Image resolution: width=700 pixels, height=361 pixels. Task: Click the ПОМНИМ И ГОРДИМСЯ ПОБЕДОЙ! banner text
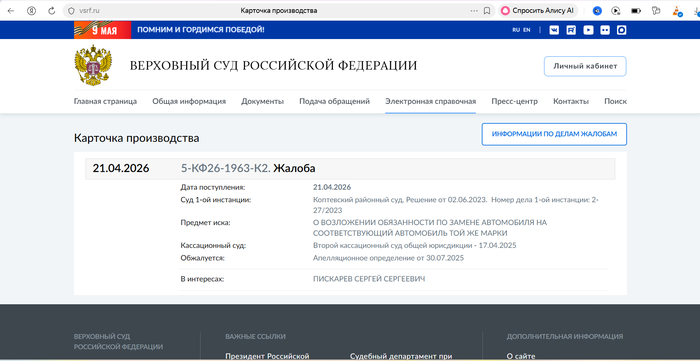pos(201,30)
